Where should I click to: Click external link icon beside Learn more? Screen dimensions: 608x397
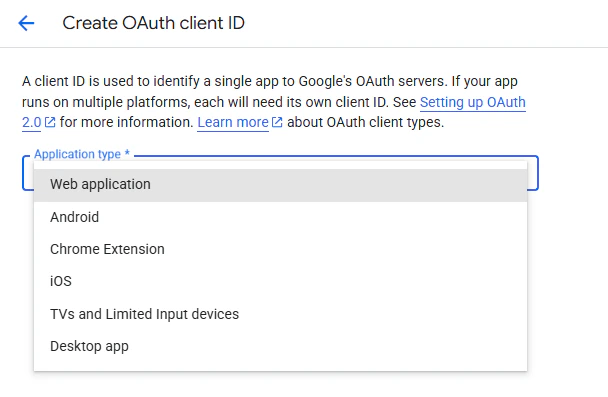(277, 122)
